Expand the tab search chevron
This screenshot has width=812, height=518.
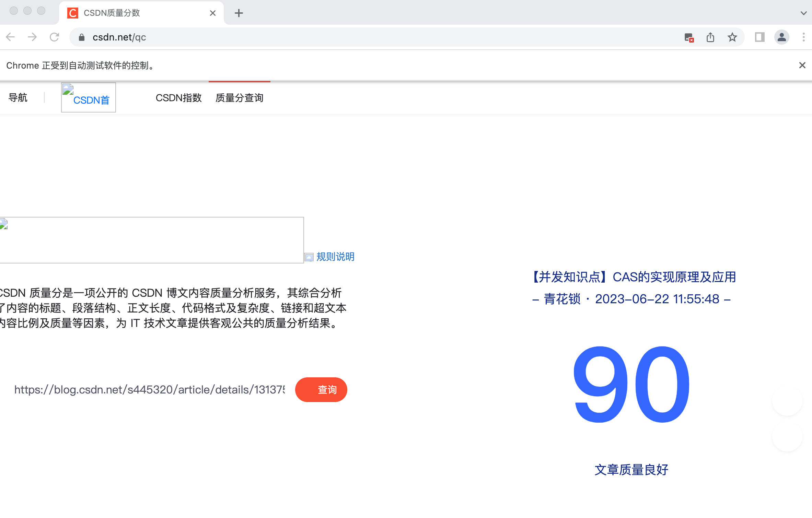point(803,13)
